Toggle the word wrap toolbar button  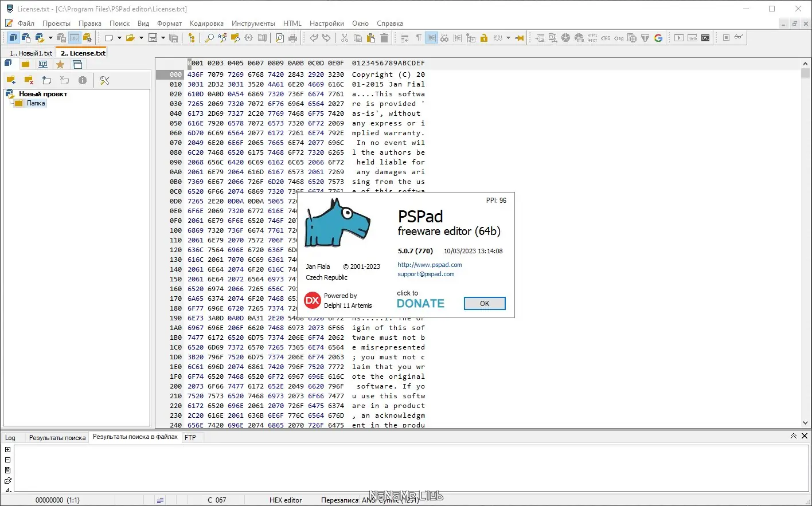coord(405,38)
